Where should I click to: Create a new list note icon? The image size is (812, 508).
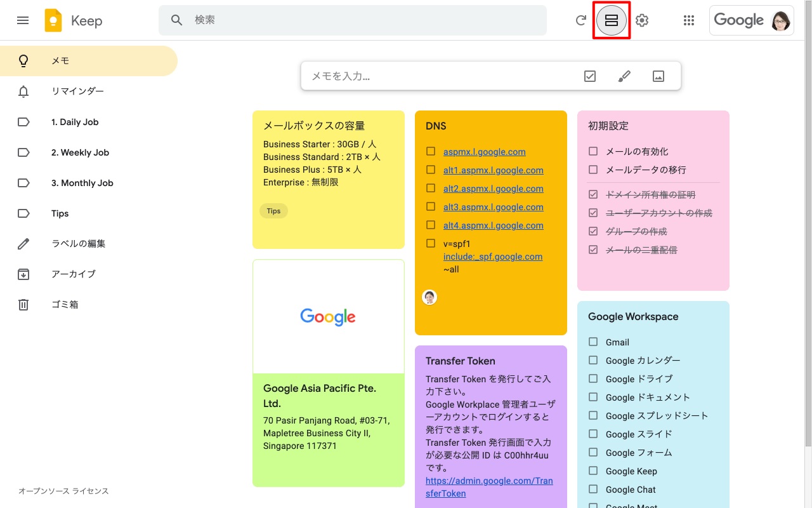click(x=590, y=76)
